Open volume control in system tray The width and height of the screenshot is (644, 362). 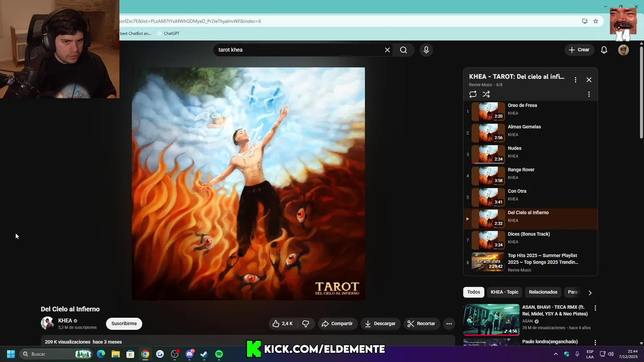611,354
